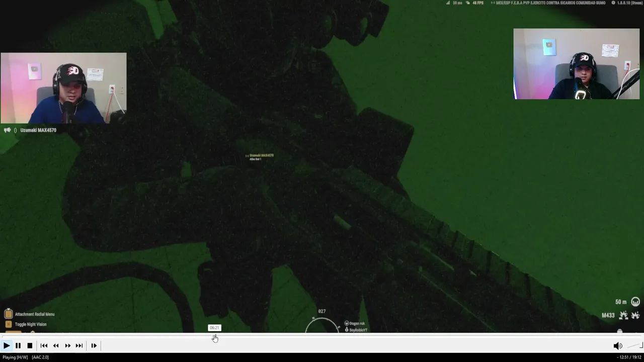Click the first grenade explosion icon
644x362 pixels.
(624, 315)
